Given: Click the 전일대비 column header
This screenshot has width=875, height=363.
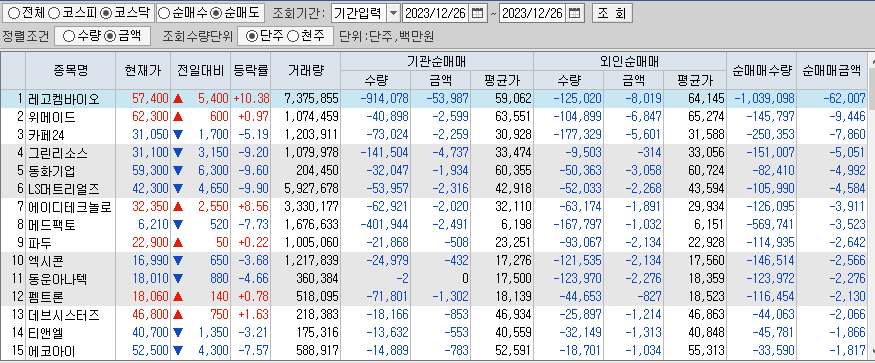Looking at the screenshot, I should 200,70.
